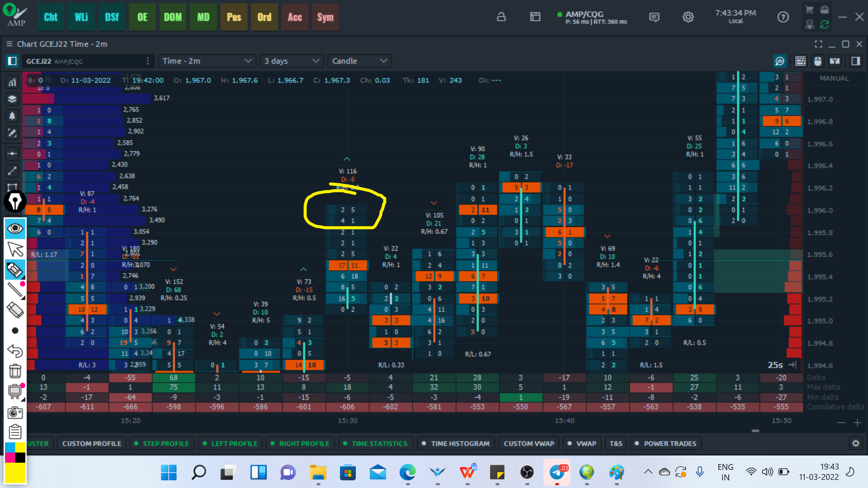868x488 pixels.
Task: Click the T&S button
Action: click(616, 444)
